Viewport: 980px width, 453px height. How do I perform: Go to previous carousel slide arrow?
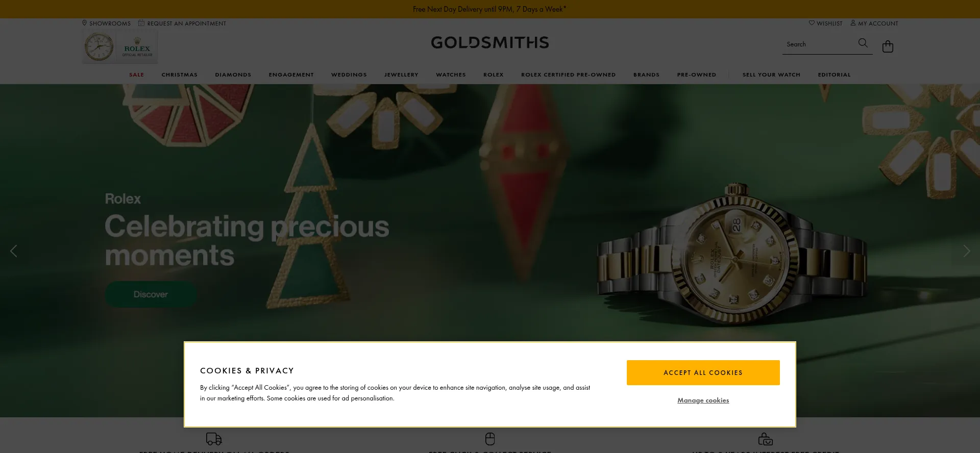[x=14, y=251]
